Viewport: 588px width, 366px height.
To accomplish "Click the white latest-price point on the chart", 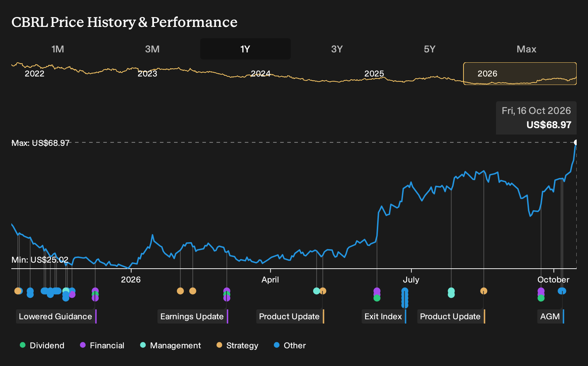I will click(x=576, y=143).
